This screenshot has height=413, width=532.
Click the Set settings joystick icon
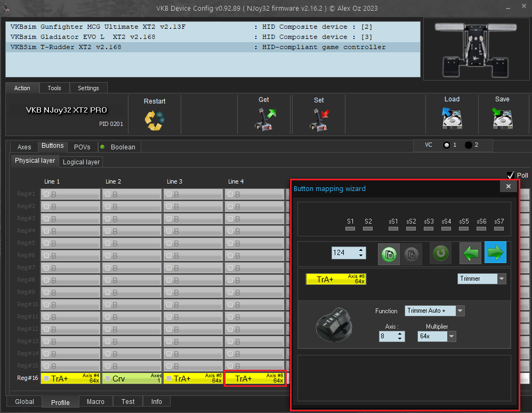pos(319,120)
